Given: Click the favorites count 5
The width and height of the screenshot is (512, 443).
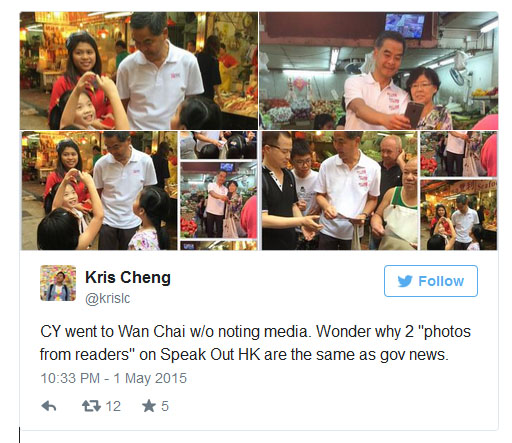Looking at the screenshot, I should [x=165, y=406].
